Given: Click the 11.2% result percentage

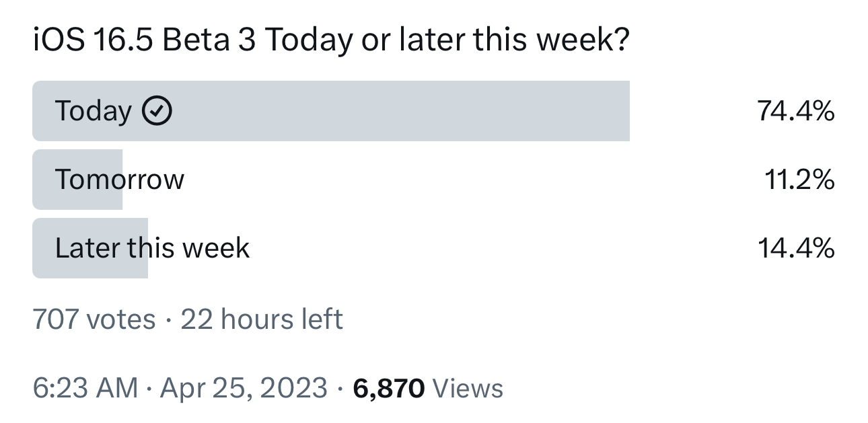Looking at the screenshot, I should tap(799, 180).
